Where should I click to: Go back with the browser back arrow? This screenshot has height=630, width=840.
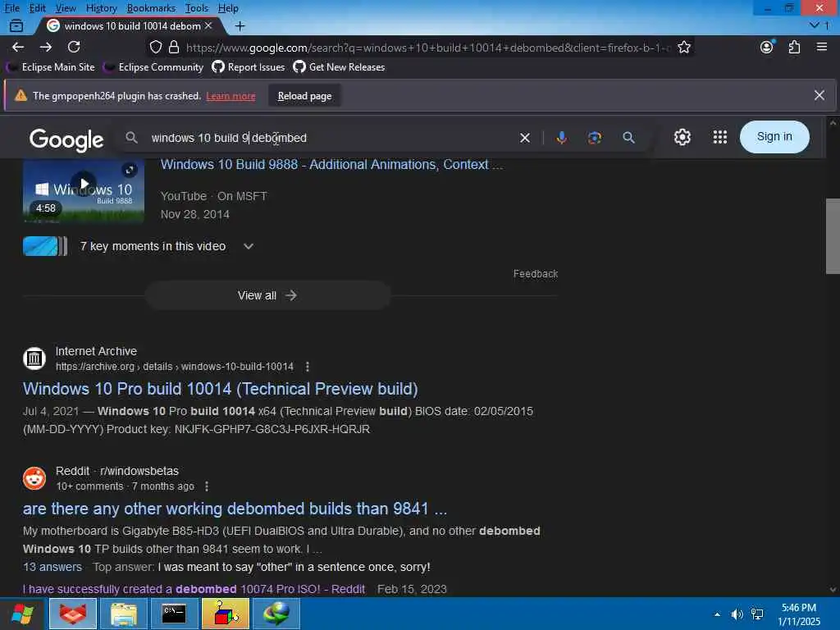point(18,47)
